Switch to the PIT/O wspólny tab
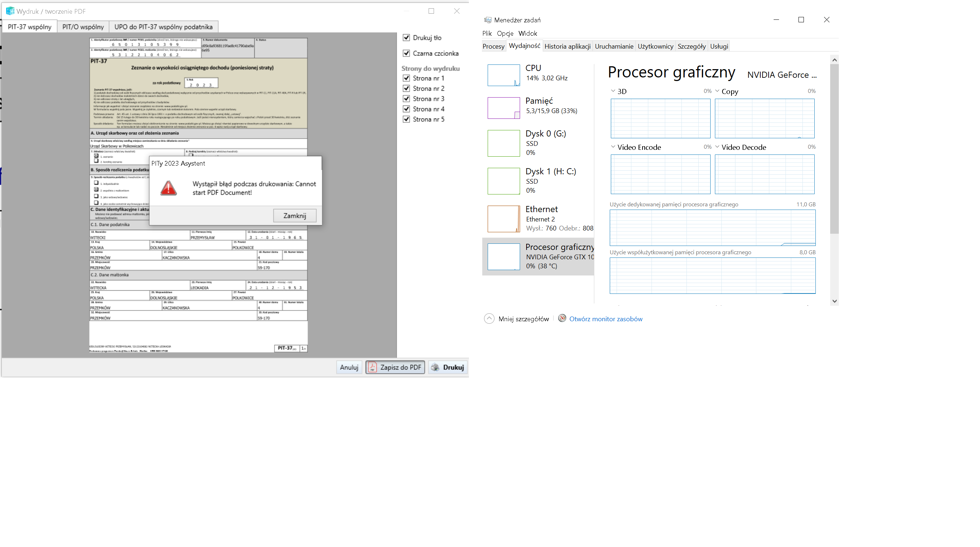This screenshot has height=547, width=980. pos(83,27)
